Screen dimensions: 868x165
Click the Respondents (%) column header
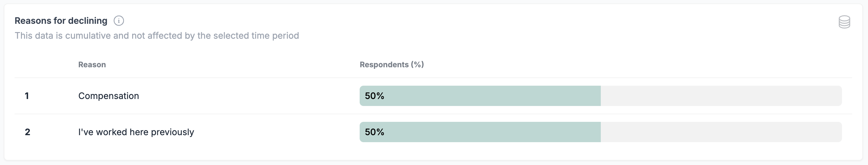pos(391,65)
